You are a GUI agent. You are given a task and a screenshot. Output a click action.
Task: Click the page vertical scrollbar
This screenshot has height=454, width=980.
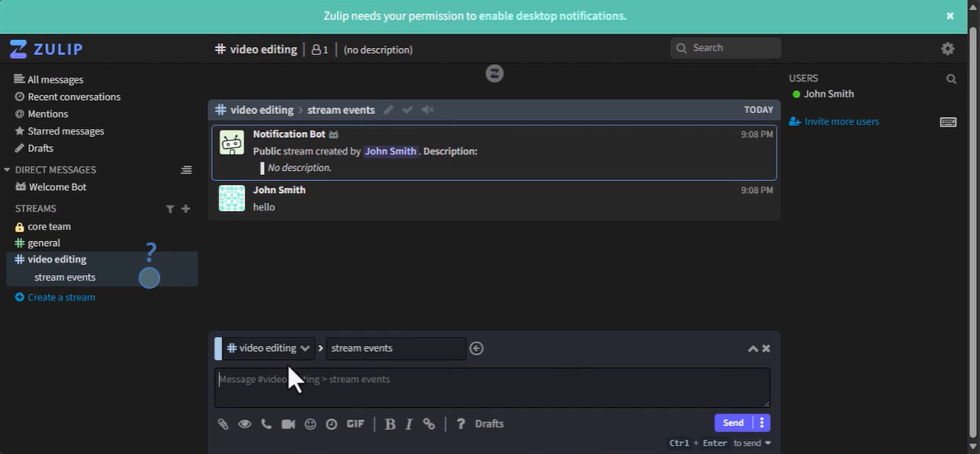pos(973,231)
